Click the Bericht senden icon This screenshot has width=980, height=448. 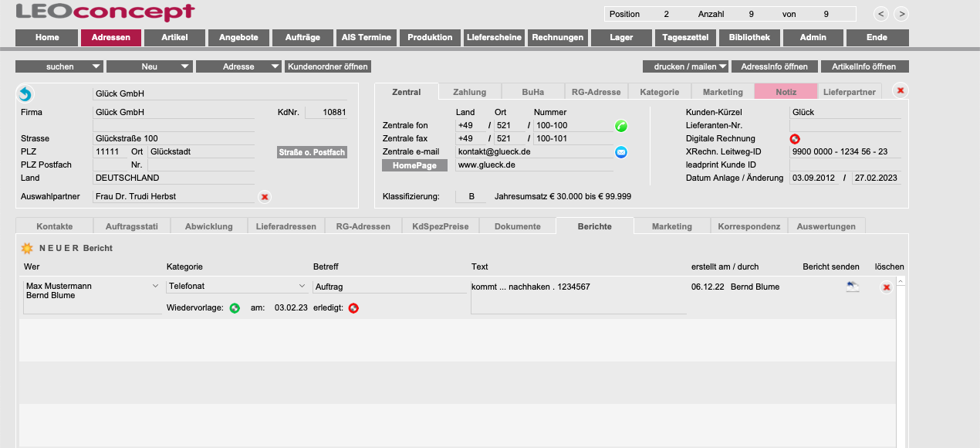(x=853, y=287)
